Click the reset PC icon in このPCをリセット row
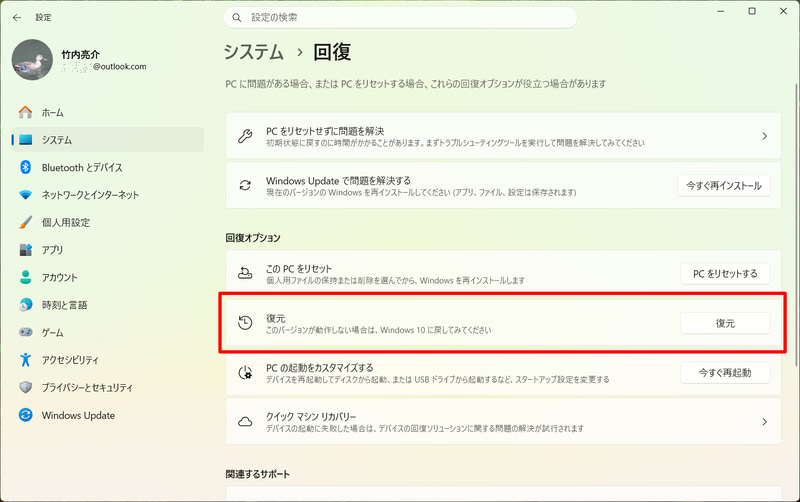This screenshot has width=800, height=502. pyautogui.click(x=245, y=273)
